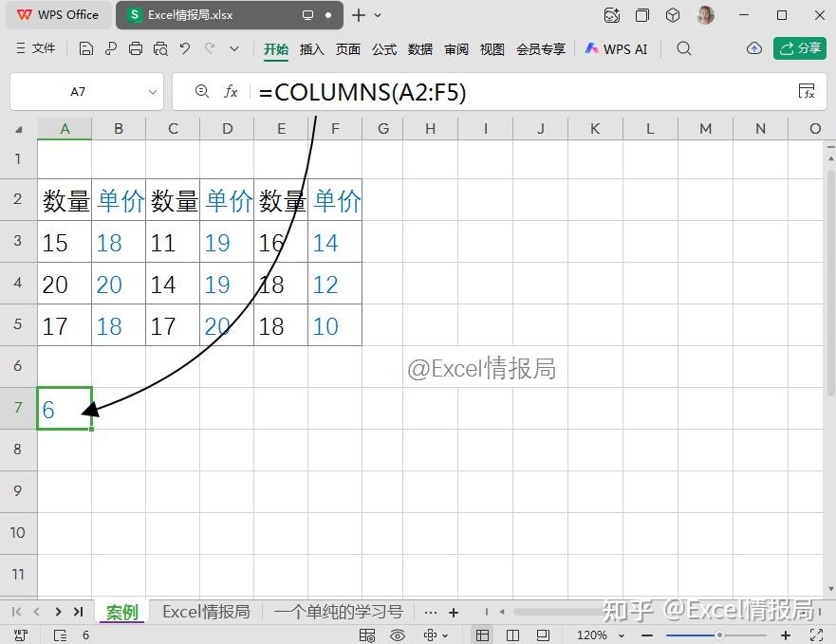
Task: Click the WPS Office home tab
Action: pos(58,15)
